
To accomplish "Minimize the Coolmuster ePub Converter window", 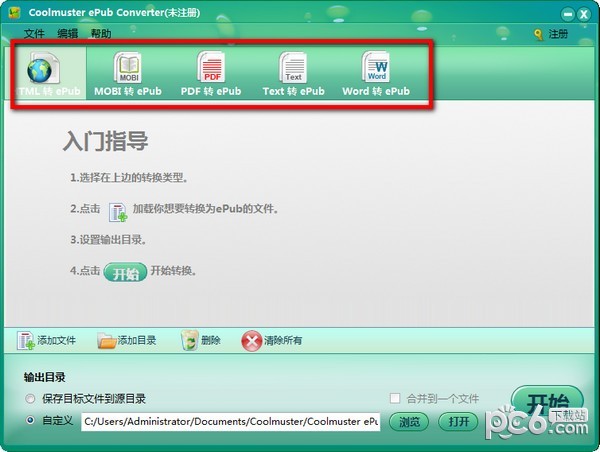I will pos(567,15).
